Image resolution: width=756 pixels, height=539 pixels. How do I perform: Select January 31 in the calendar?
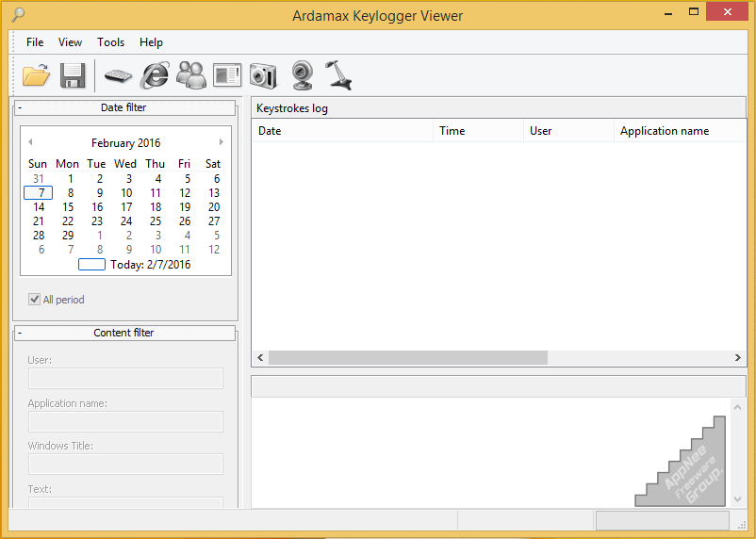coord(39,179)
